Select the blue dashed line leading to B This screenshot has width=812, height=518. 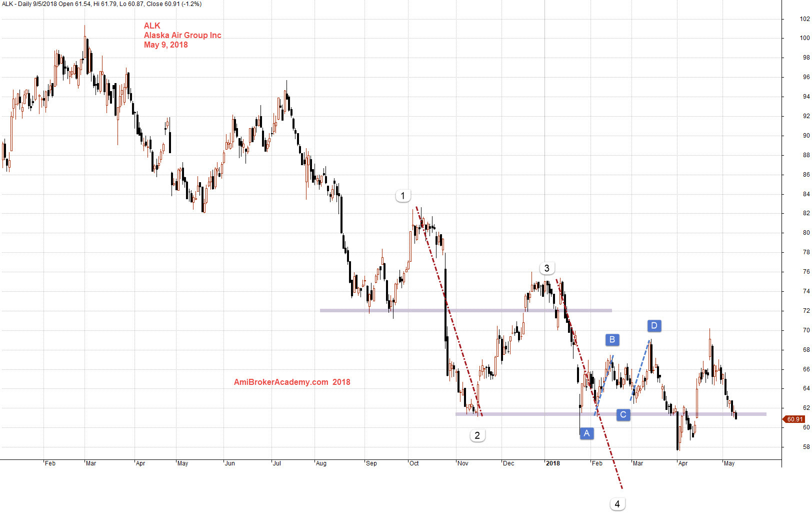tap(604, 385)
